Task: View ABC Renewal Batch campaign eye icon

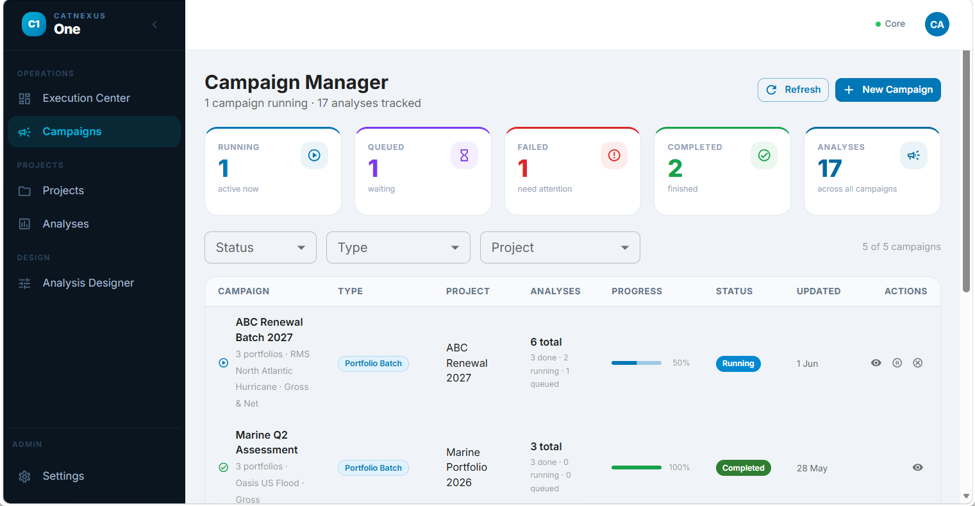Action: coord(876,363)
